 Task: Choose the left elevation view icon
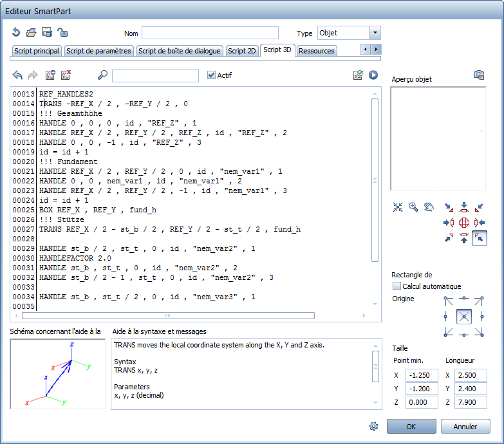(449, 222)
